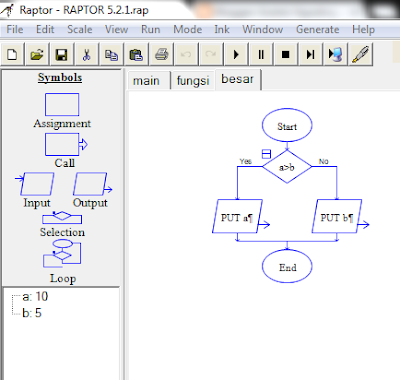Screen dimensions: 400x380
Task: Open the Generate menu
Action: (x=317, y=29)
